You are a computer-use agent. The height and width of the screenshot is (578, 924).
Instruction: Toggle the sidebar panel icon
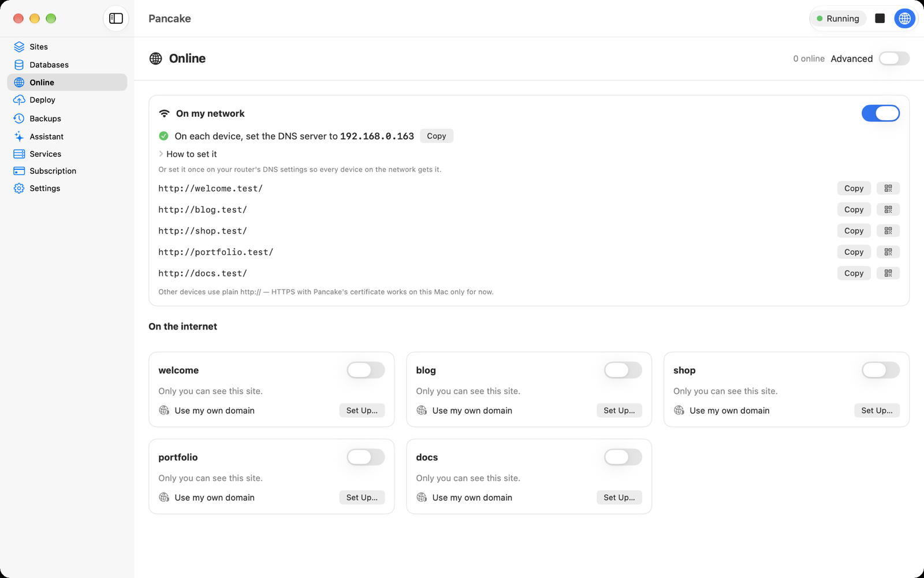116,18
